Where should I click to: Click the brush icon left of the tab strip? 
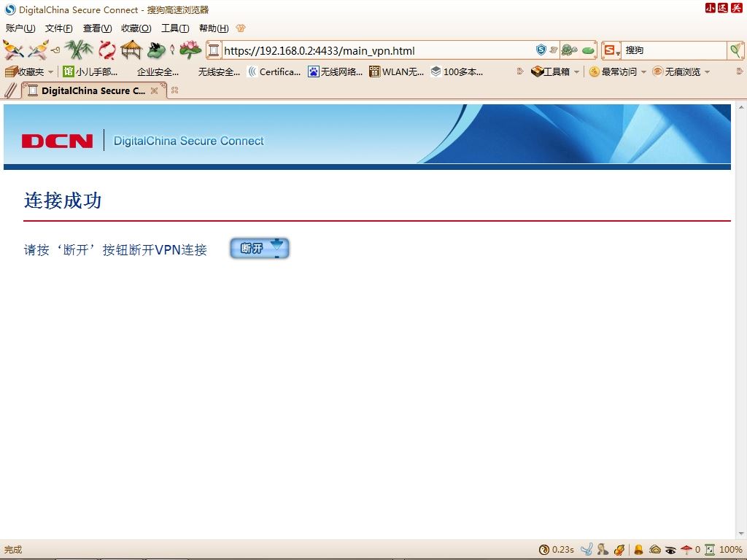(x=10, y=90)
